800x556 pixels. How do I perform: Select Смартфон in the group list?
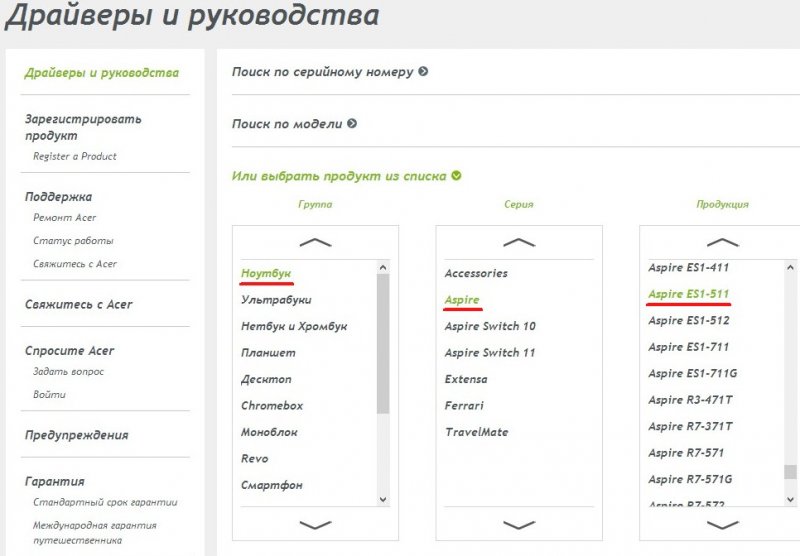pos(271,485)
